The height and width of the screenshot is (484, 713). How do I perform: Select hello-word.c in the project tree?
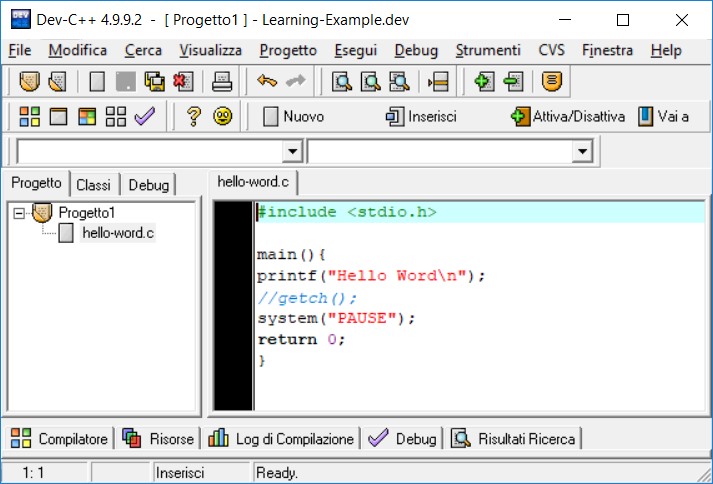[118, 233]
